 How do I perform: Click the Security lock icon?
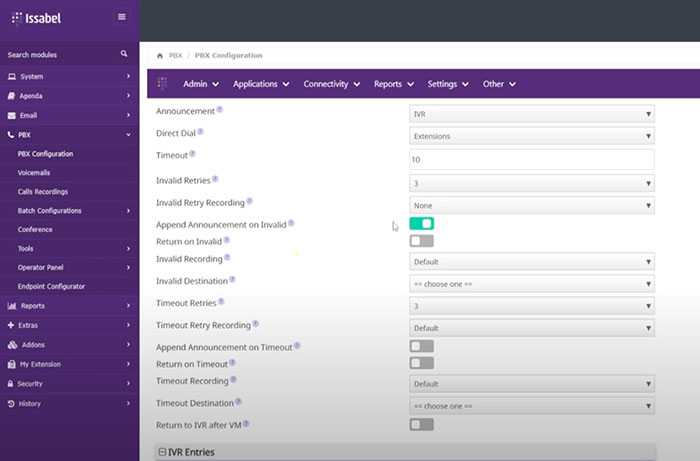[x=10, y=384]
